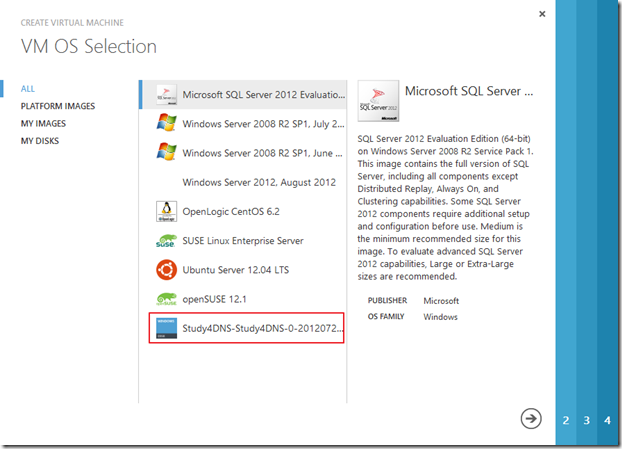The image size is (622, 449).
Task: Switch to MY IMAGES filter
Action: tap(43, 124)
